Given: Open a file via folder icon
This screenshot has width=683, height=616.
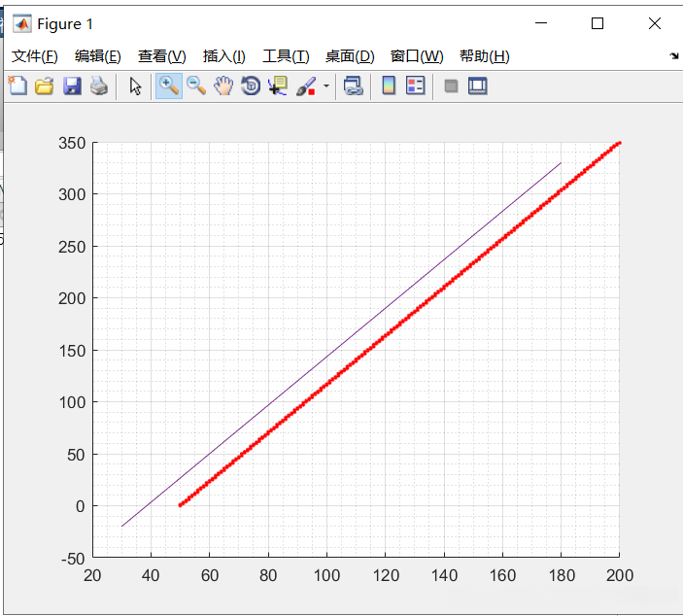Looking at the screenshot, I should click(45, 86).
